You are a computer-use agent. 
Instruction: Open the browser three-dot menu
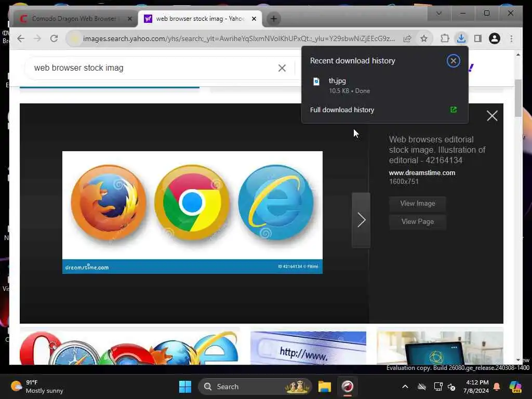pos(511,38)
